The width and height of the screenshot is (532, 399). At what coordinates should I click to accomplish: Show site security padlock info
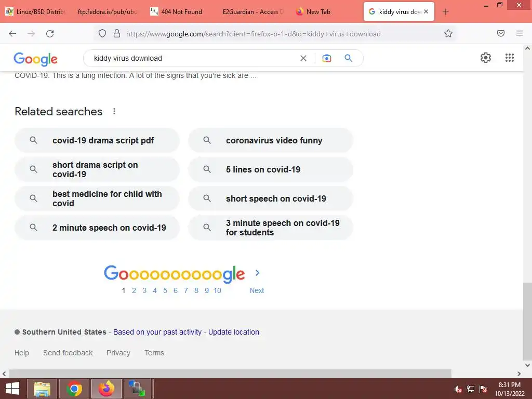click(x=117, y=34)
